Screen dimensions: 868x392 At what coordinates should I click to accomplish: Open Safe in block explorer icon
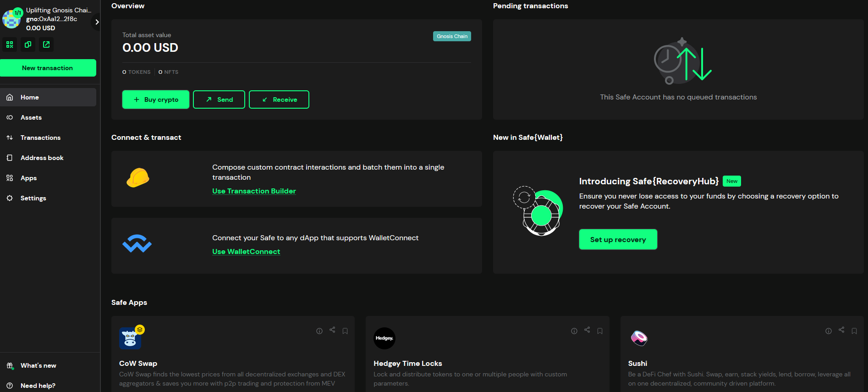[46, 44]
